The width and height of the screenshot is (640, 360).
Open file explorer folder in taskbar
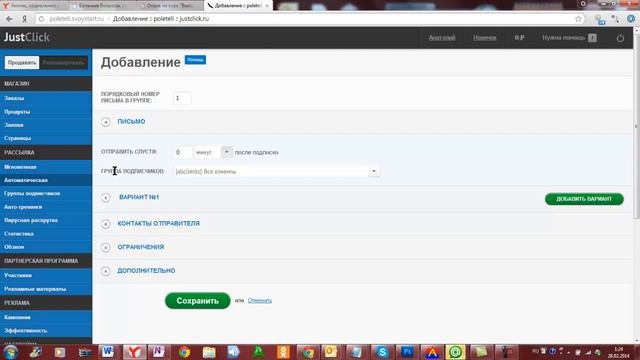(x=209, y=352)
